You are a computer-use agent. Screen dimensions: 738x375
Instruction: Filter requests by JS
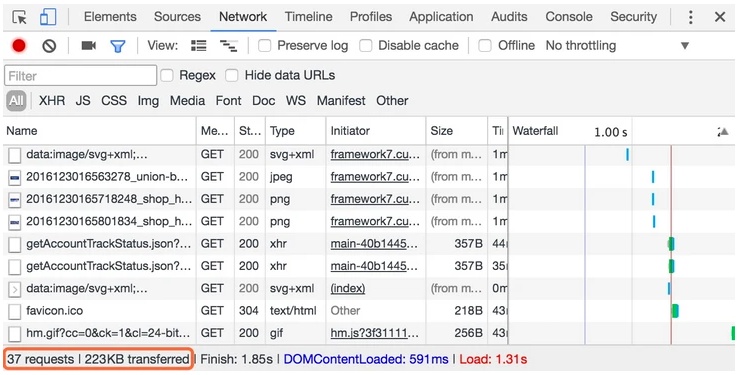tap(83, 101)
